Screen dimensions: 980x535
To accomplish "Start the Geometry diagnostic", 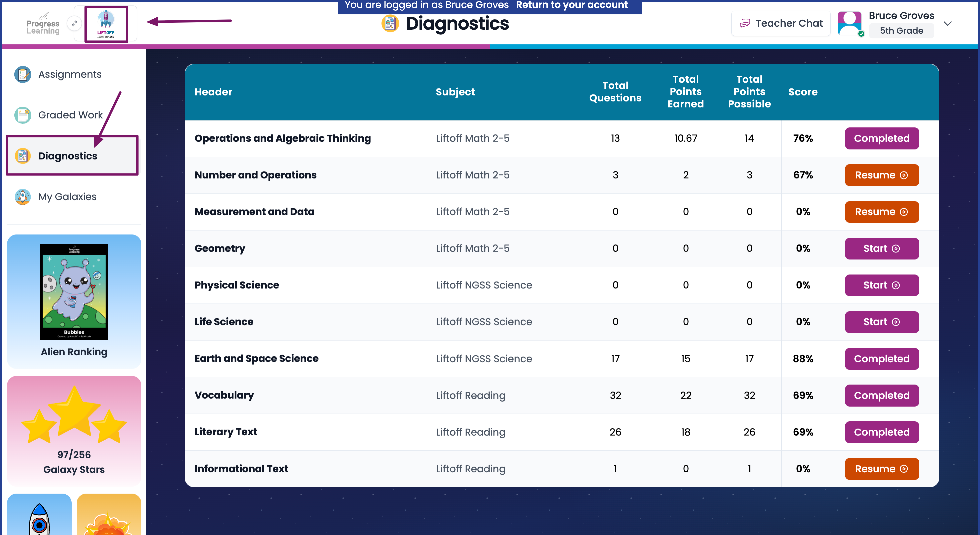I will 881,248.
